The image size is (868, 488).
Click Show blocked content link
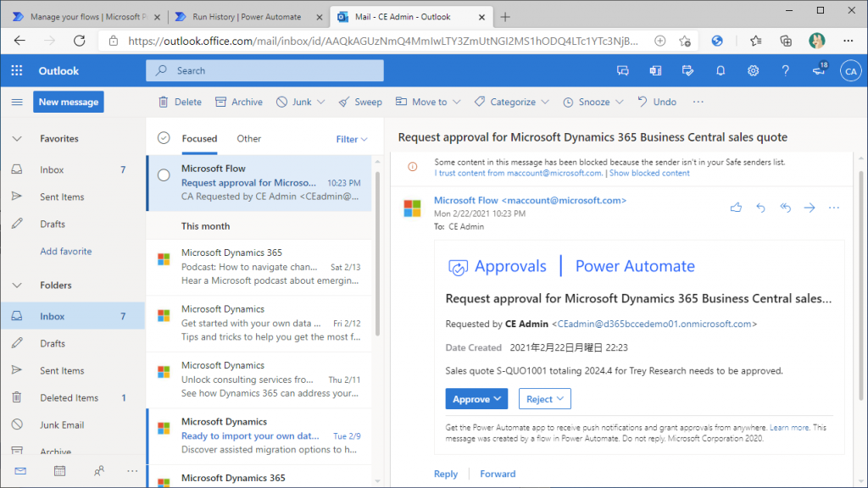649,173
